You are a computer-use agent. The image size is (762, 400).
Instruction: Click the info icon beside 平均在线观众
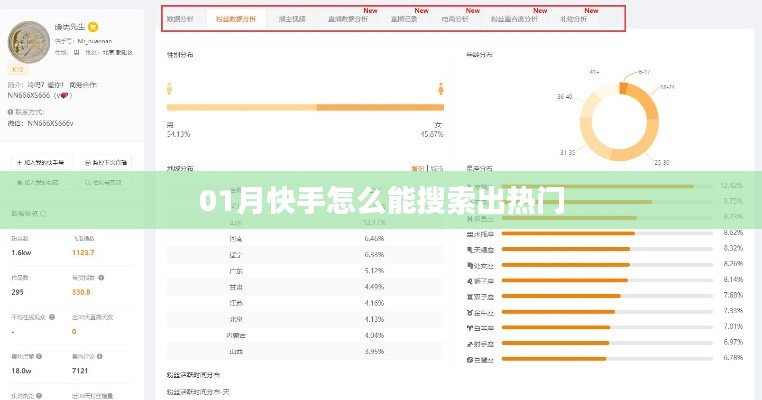[x=52, y=317]
